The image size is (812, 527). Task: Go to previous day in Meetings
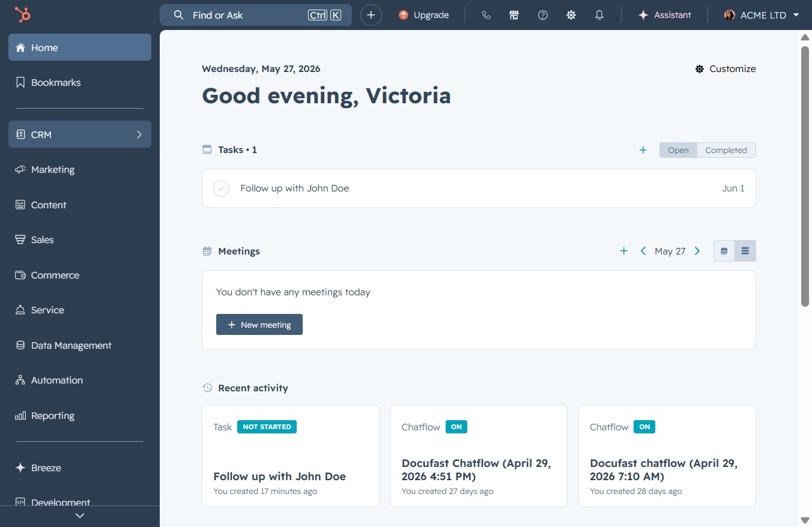pos(643,251)
